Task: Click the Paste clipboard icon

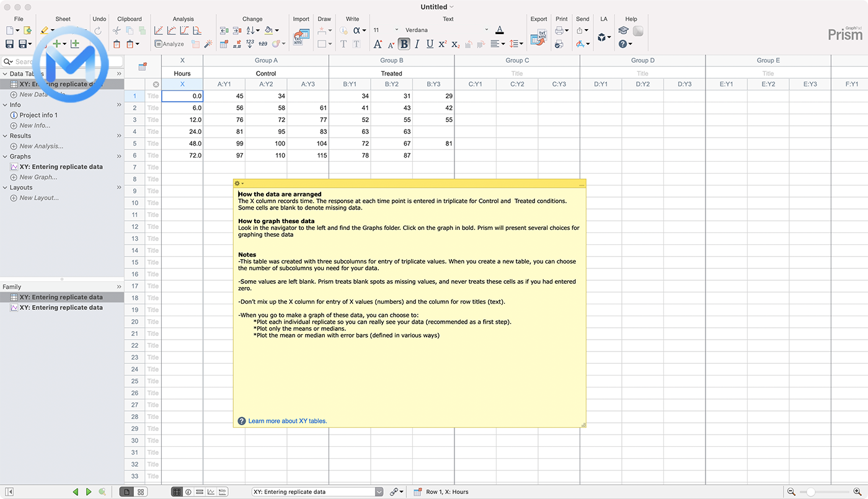Action: point(117,44)
